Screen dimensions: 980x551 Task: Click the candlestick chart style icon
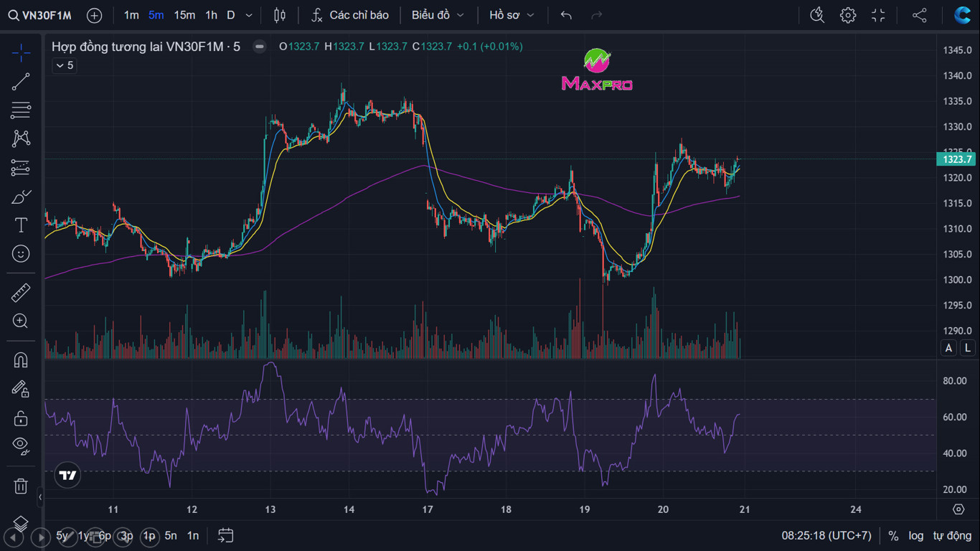click(x=280, y=15)
